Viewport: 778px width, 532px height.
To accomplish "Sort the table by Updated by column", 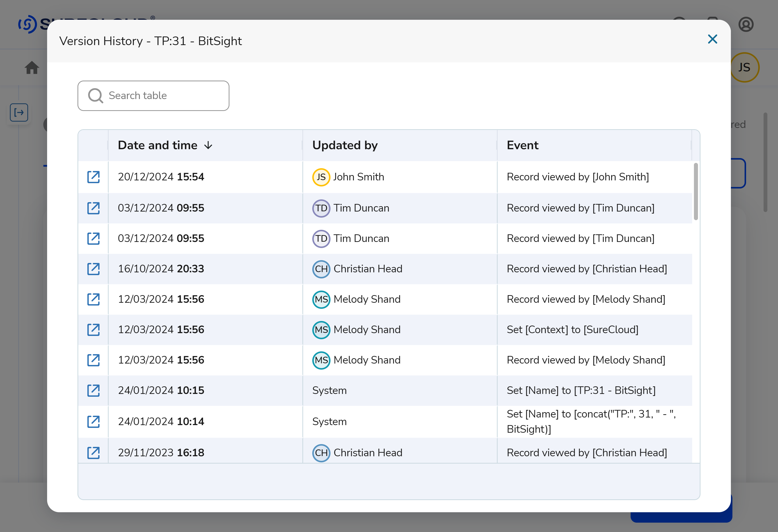I will (x=344, y=145).
